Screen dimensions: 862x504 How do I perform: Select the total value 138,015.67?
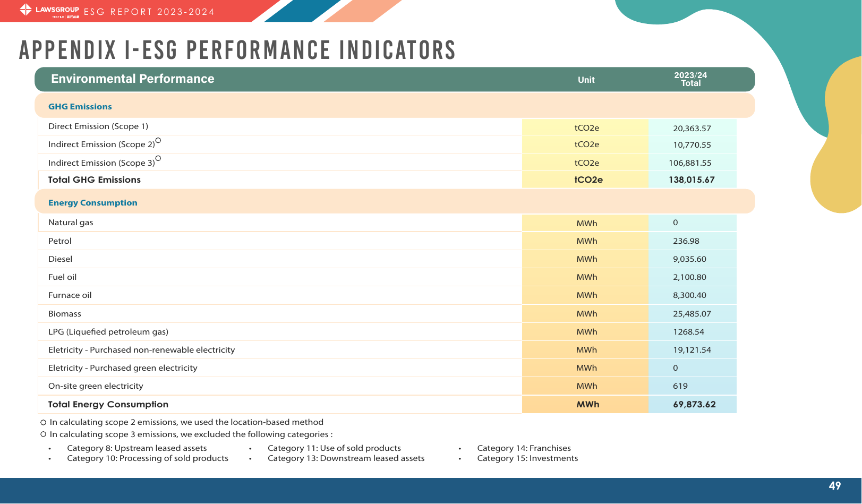coord(692,180)
